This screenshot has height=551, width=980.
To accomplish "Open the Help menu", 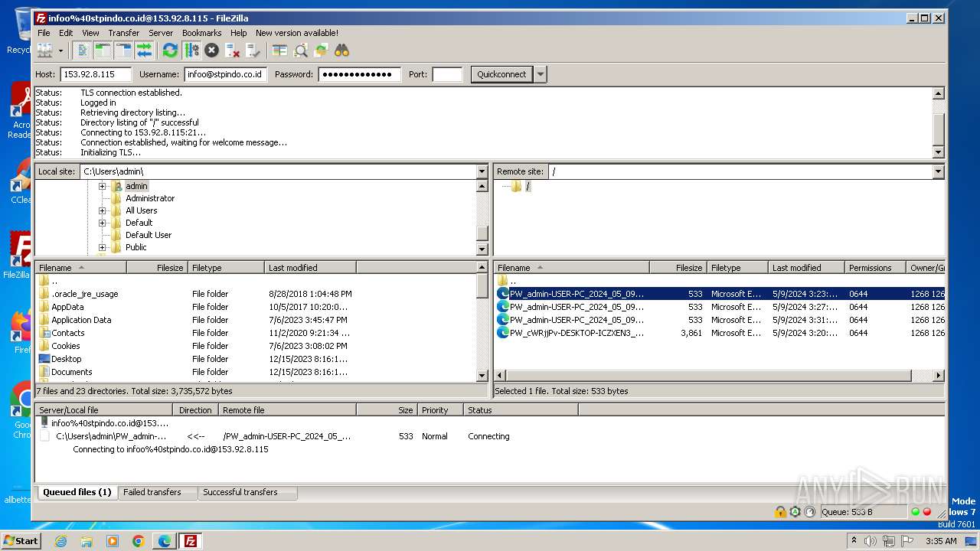I will tap(239, 33).
